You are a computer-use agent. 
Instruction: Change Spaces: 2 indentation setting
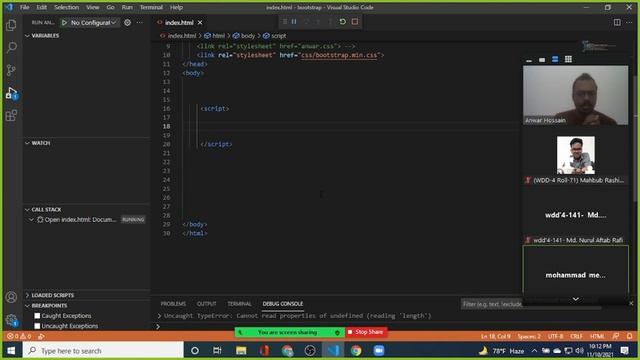point(529,336)
